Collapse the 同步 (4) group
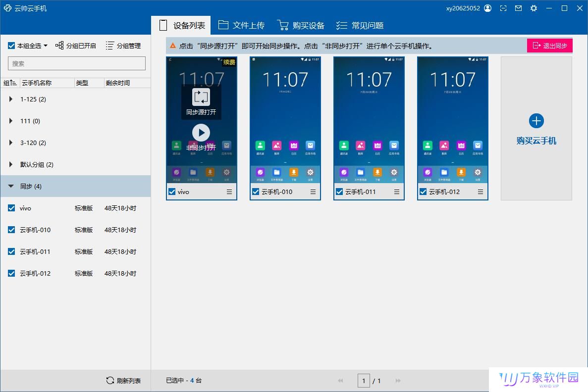This screenshot has width=588, height=392. 10,186
